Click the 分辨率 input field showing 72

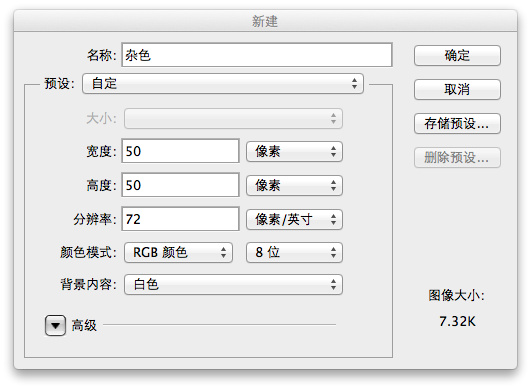180,219
